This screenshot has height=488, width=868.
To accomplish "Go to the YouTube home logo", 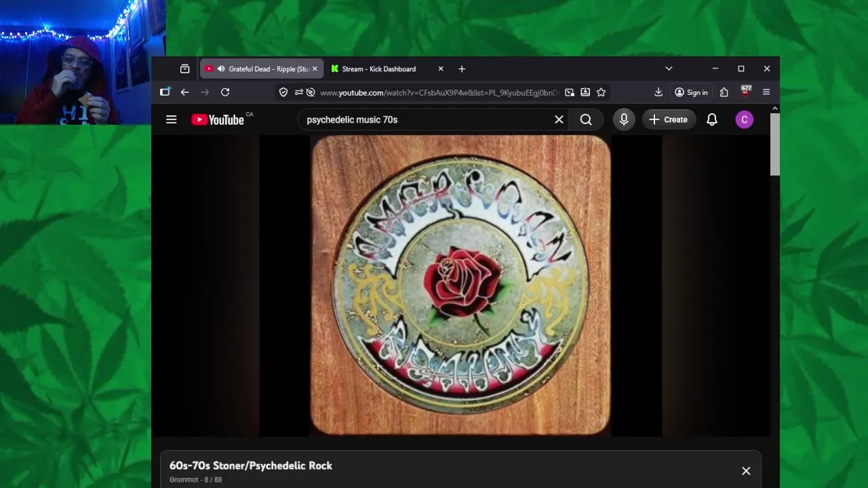I will 218,119.
